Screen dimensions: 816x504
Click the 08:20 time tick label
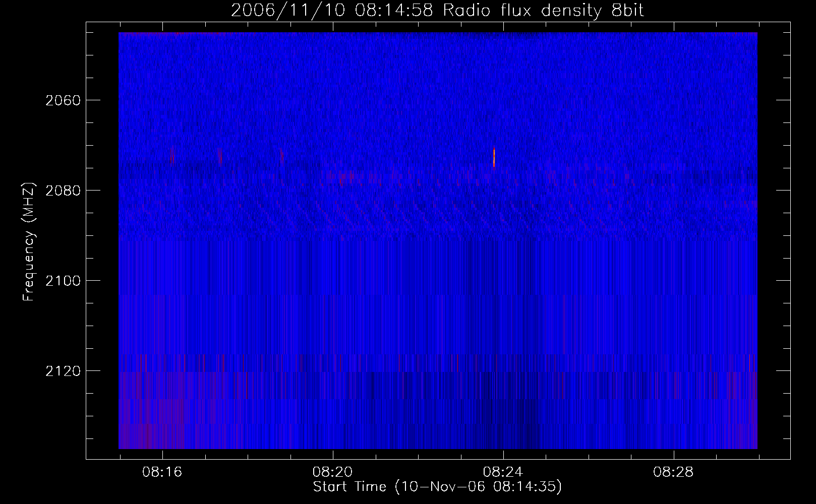(333, 472)
